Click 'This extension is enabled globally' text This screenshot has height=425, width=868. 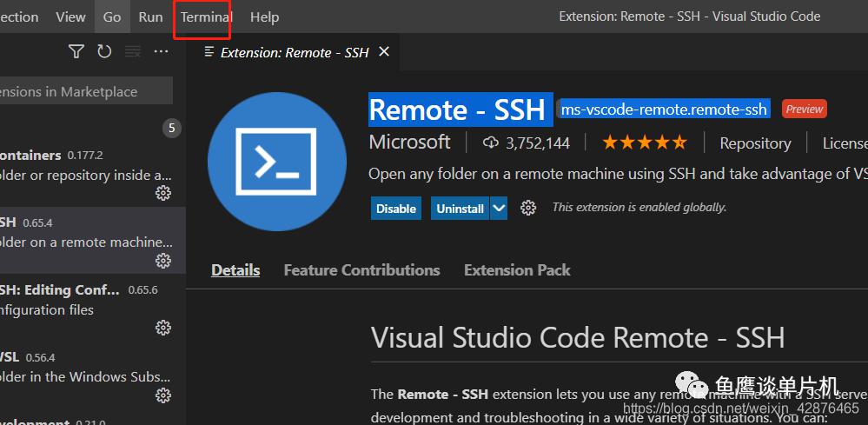point(639,208)
